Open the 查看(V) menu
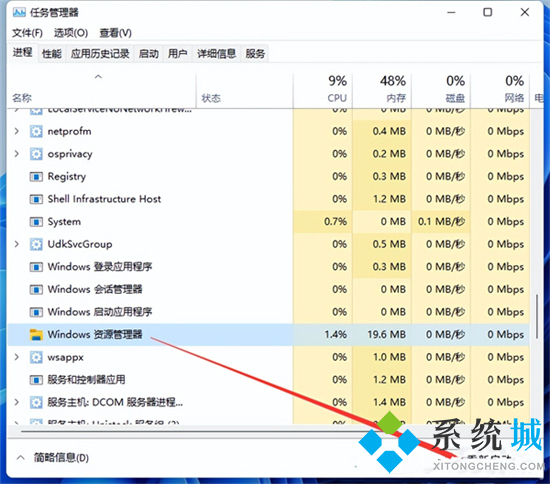Image resolution: width=550 pixels, height=484 pixels. 115,33
